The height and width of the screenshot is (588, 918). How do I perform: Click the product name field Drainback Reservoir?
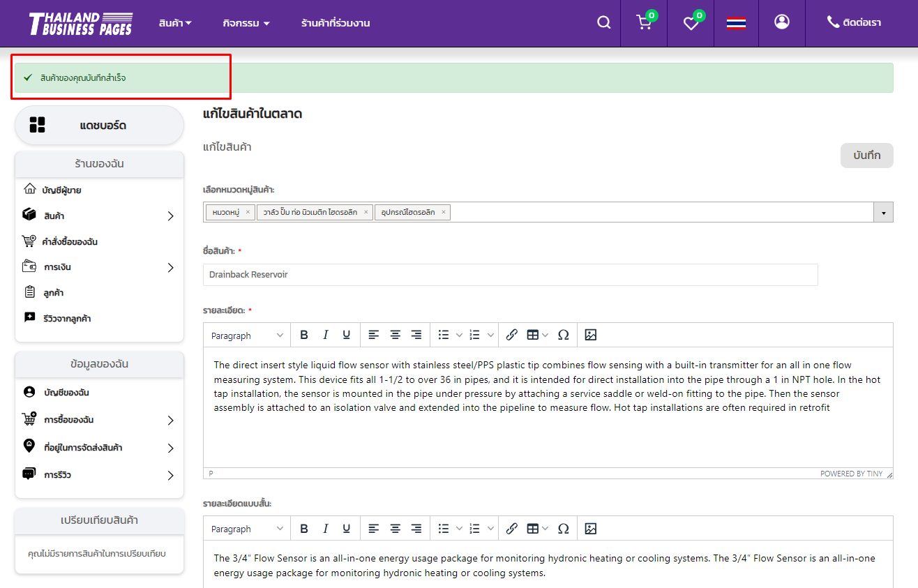pos(510,275)
